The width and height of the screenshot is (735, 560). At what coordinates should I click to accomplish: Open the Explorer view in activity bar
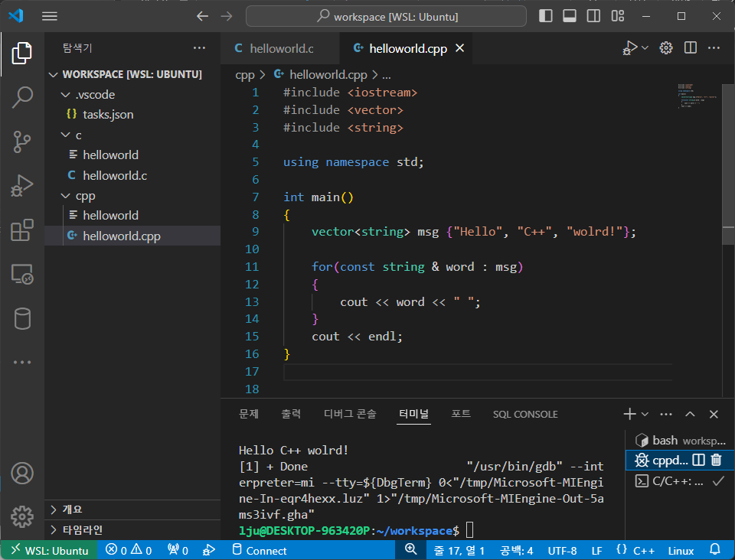click(21, 53)
